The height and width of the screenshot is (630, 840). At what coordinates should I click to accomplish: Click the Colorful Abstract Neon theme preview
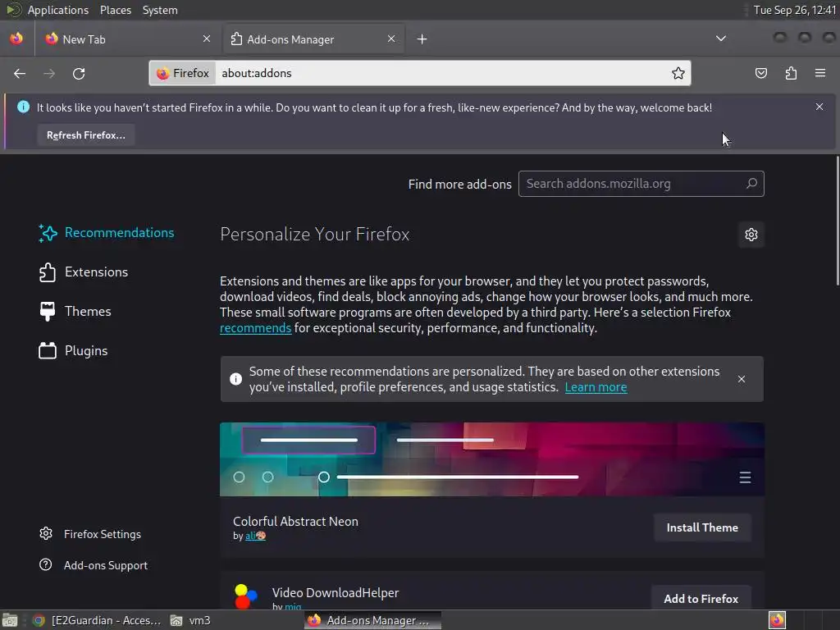(492, 459)
